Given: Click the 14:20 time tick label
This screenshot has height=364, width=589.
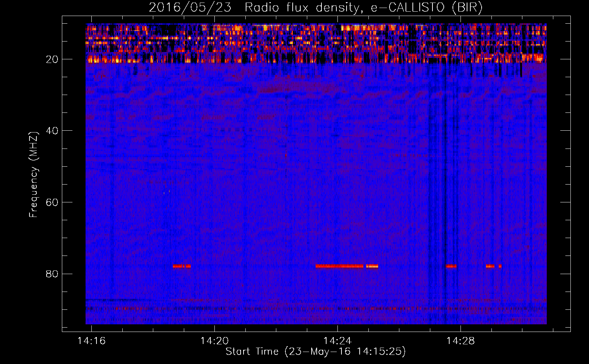Looking at the screenshot, I should 214,341.
